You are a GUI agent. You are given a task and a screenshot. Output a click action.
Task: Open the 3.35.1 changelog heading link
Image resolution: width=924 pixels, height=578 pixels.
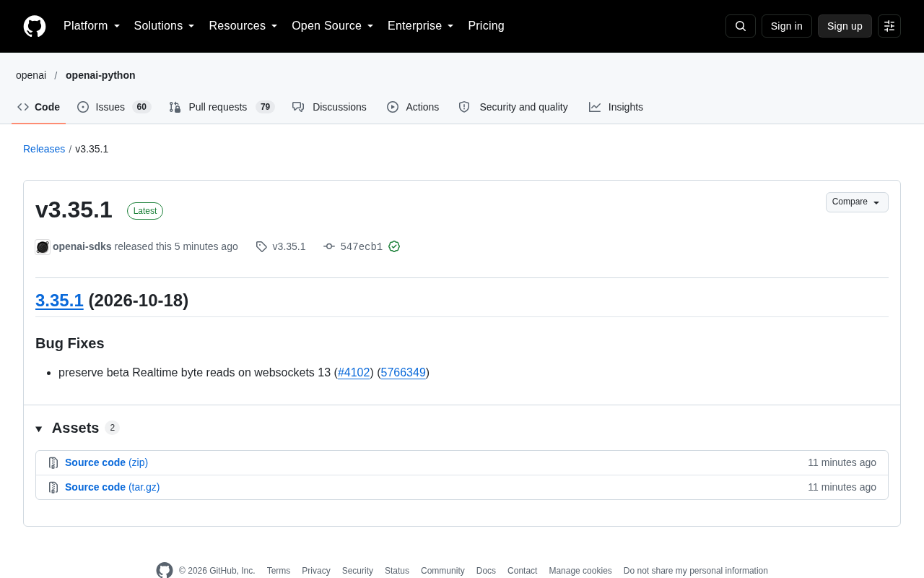click(x=59, y=301)
